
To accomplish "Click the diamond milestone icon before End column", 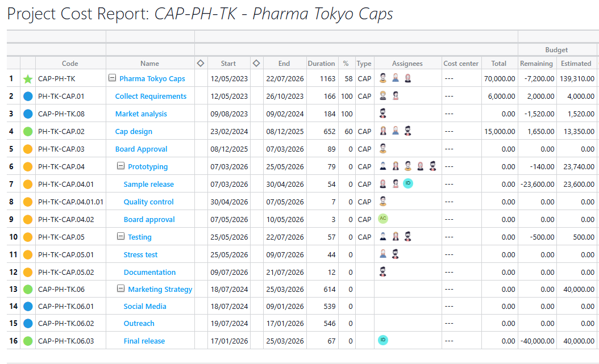I will pyautogui.click(x=256, y=63).
